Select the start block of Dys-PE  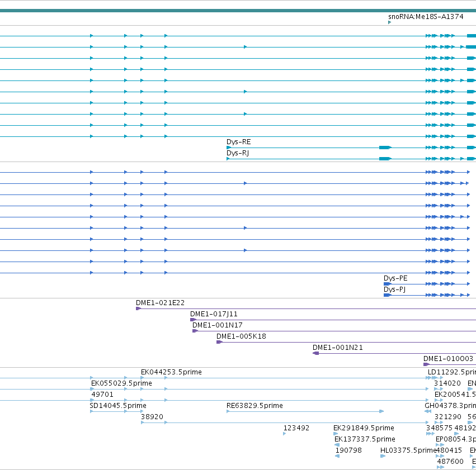[388, 284]
